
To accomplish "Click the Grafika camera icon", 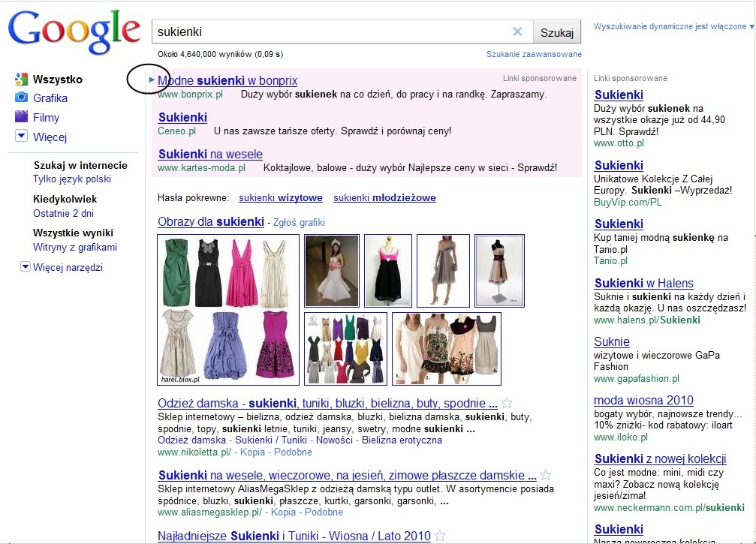I will tap(21, 98).
